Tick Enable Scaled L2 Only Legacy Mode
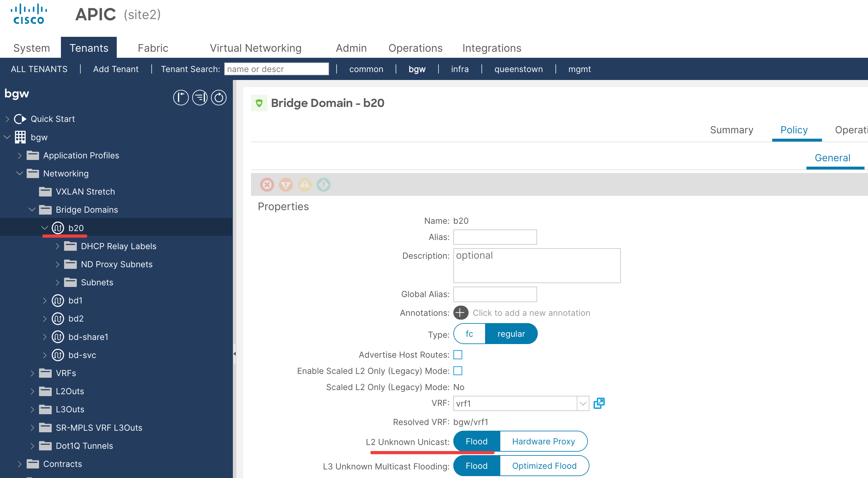Screen dimensions: 868x478 click(x=457, y=371)
